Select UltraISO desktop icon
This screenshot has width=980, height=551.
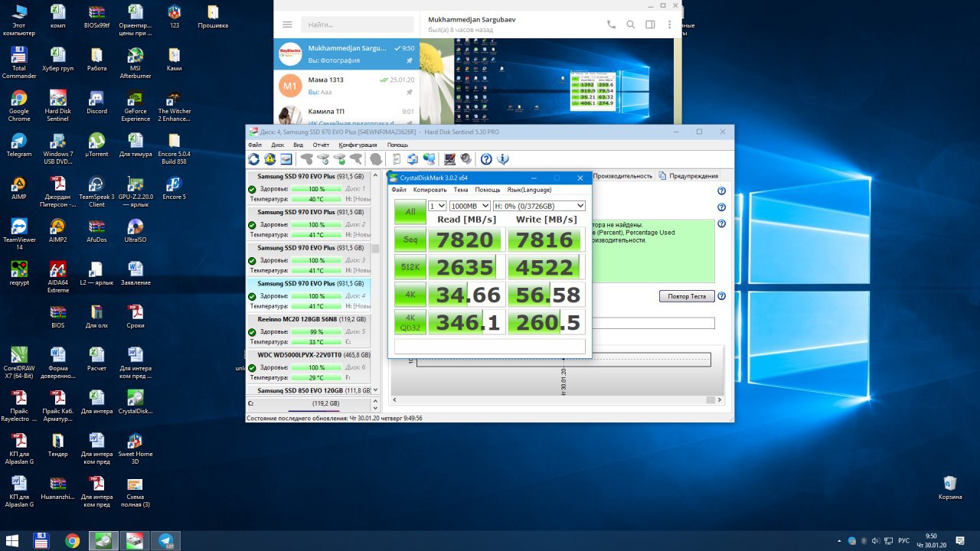pos(136,231)
